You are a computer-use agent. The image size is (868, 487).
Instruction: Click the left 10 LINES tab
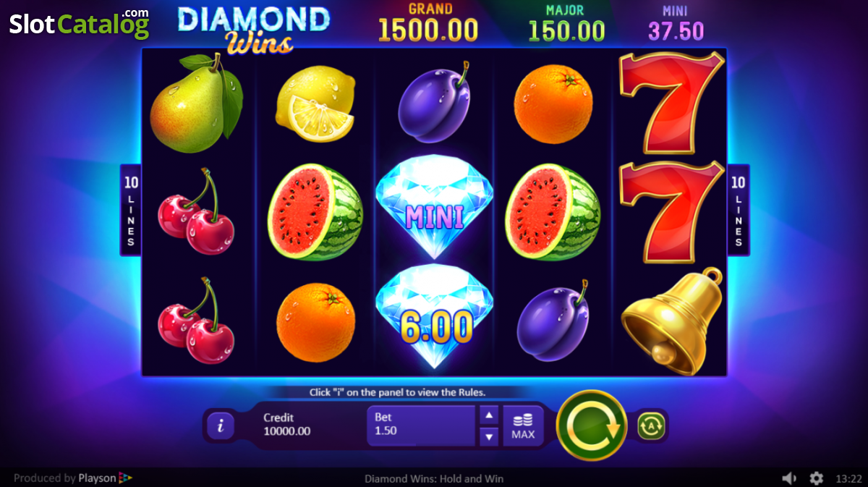(x=131, y=210)
